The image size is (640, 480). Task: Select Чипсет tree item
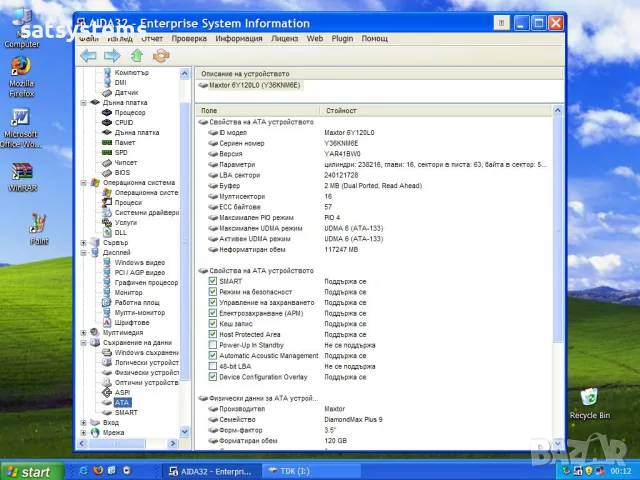(126, 162)
